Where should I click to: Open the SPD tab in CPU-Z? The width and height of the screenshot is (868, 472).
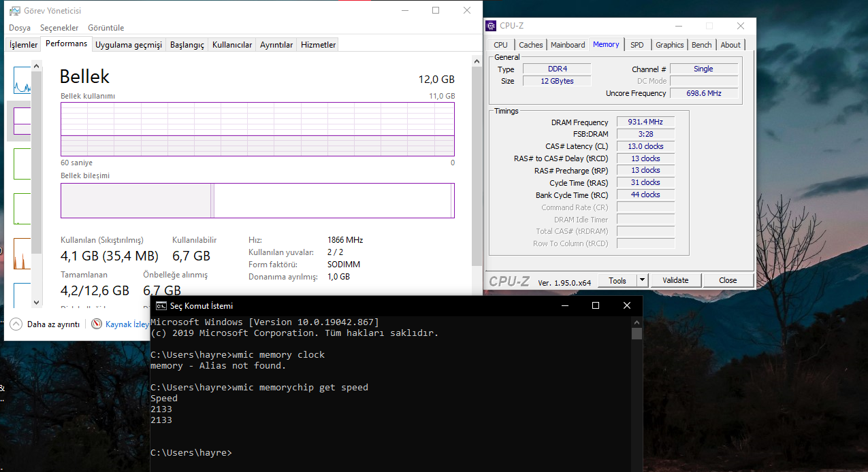point(637,45)
